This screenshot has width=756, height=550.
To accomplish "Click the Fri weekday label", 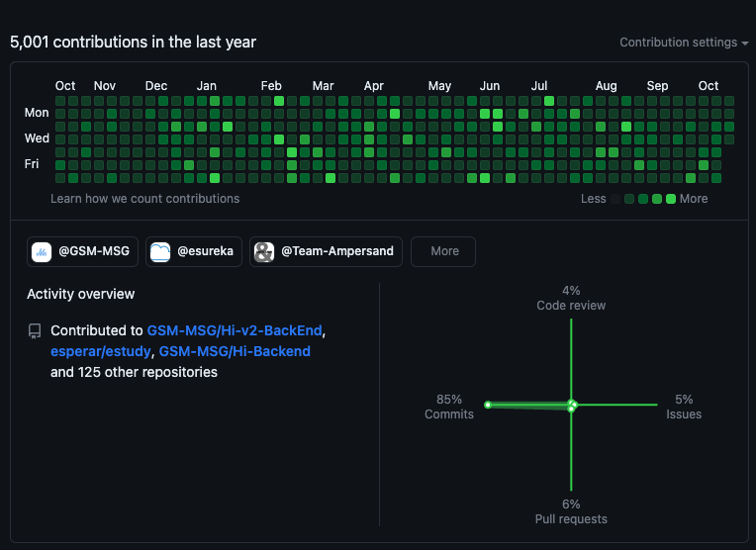I will tap(32, 164).
